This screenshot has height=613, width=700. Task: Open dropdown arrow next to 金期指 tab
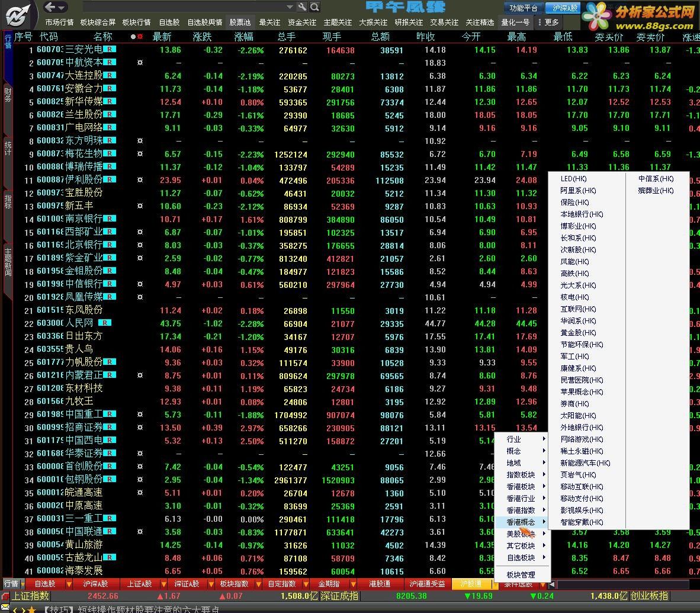point(353,584)
